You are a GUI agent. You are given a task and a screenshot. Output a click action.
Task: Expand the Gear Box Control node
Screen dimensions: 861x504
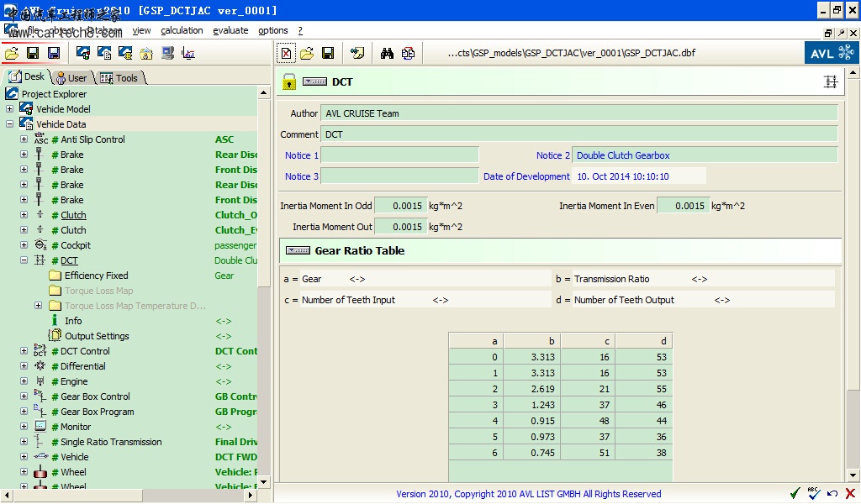click(24, 396)
